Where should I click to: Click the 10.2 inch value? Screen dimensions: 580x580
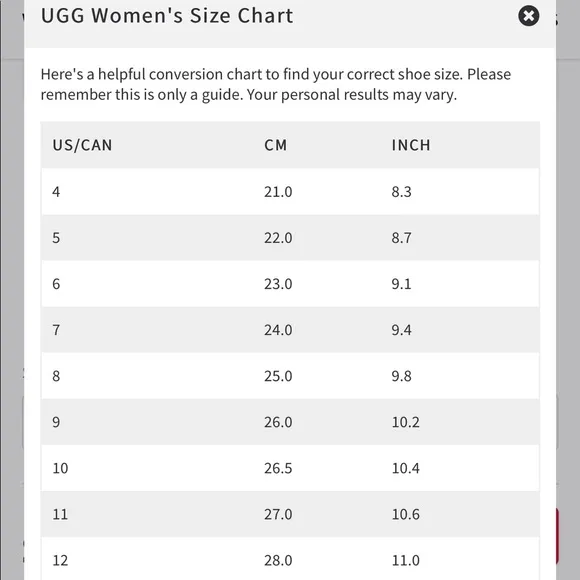(406, 422)
